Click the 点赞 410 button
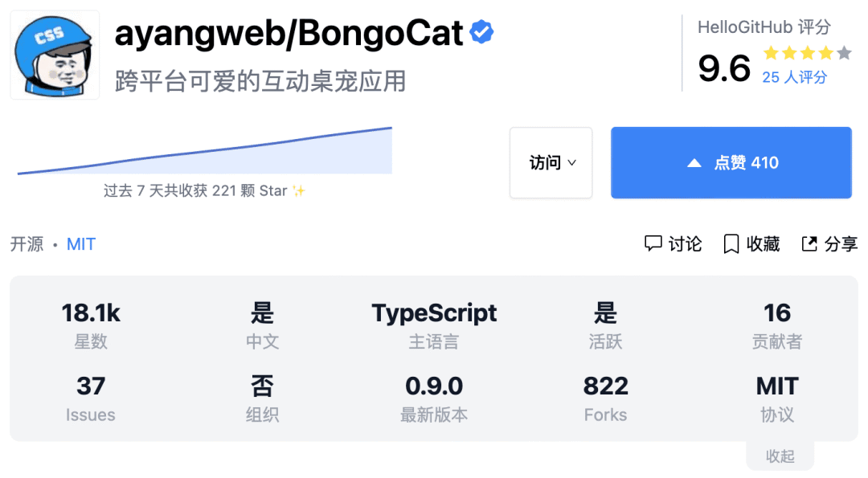 coord(731,162)
